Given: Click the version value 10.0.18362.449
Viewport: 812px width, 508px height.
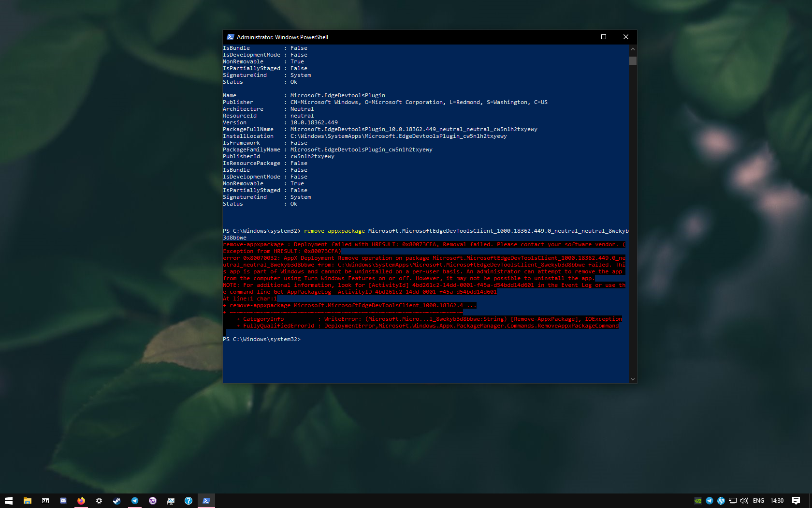Looking at the screenshot, I should tap(314, 123).
